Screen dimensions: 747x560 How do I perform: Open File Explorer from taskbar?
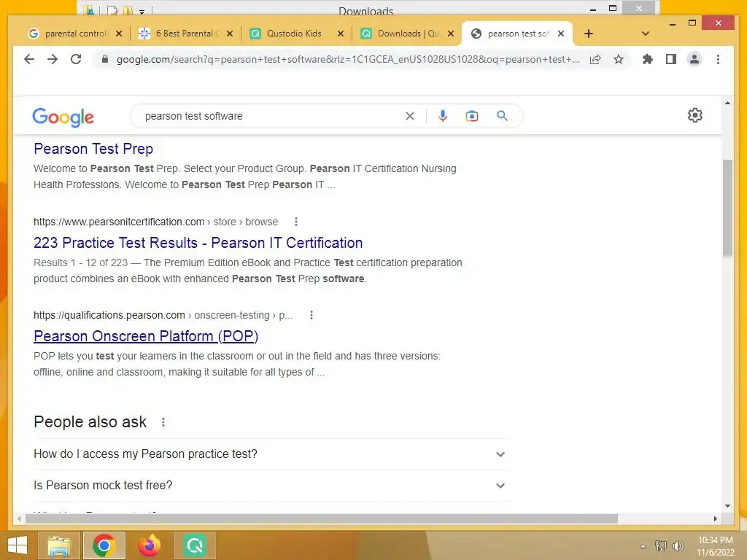tap(58, 545)
